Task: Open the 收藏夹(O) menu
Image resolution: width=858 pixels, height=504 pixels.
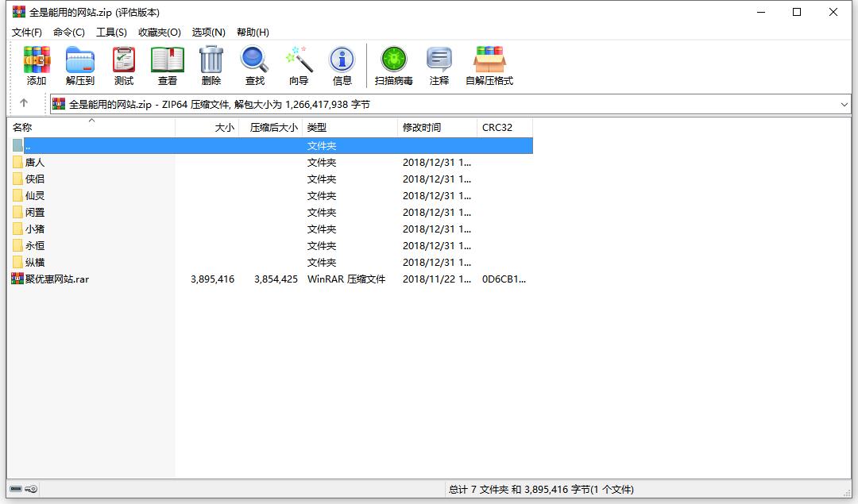Action: pos(159,32)
